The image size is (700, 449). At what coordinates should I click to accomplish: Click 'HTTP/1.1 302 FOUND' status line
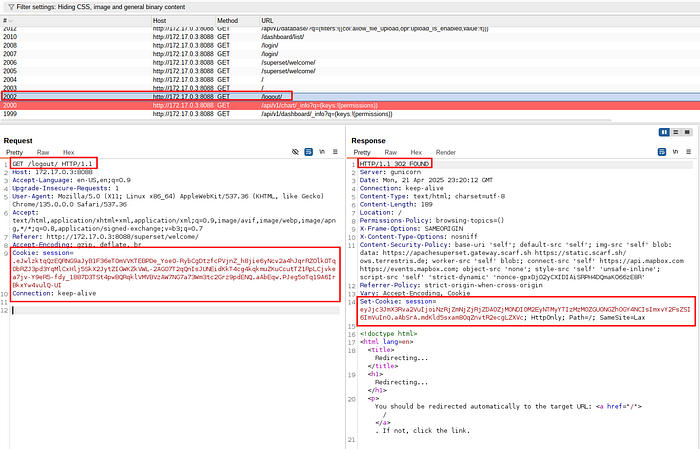[x=394, y=164]
